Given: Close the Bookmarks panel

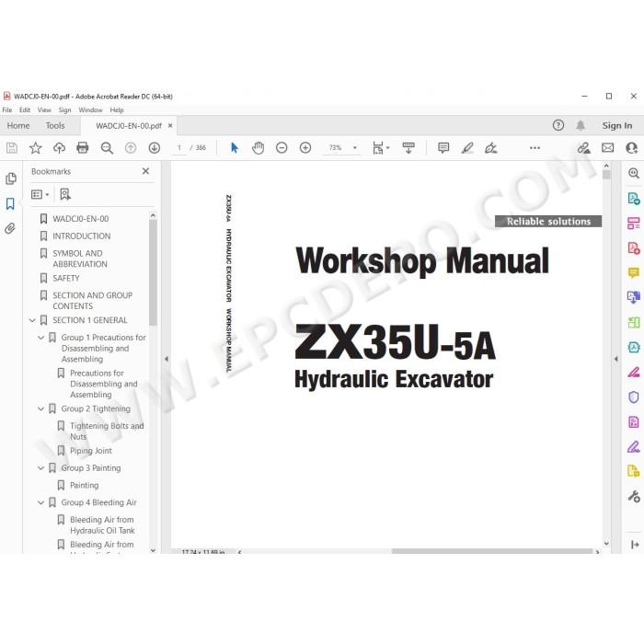Looking at the screenshot, I should pos(145,171).
